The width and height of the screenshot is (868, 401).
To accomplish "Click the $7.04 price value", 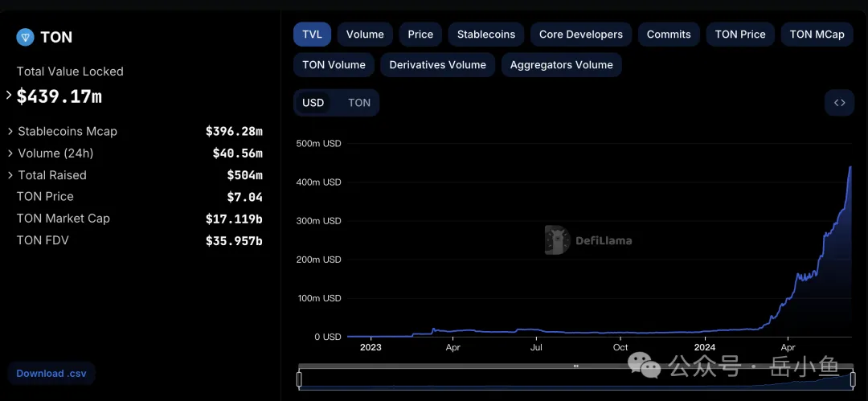I will point(244,197).
